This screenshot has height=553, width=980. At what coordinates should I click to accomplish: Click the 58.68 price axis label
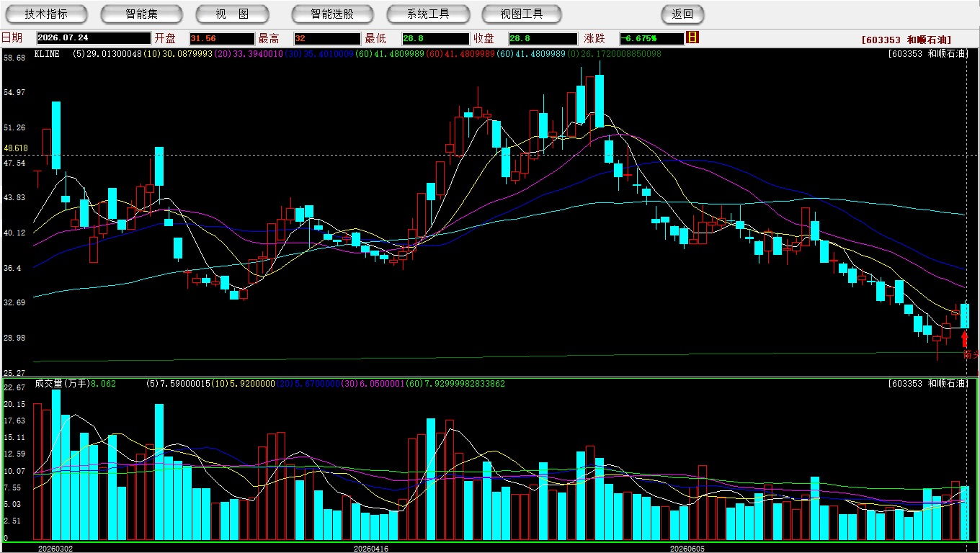point(14,58)
